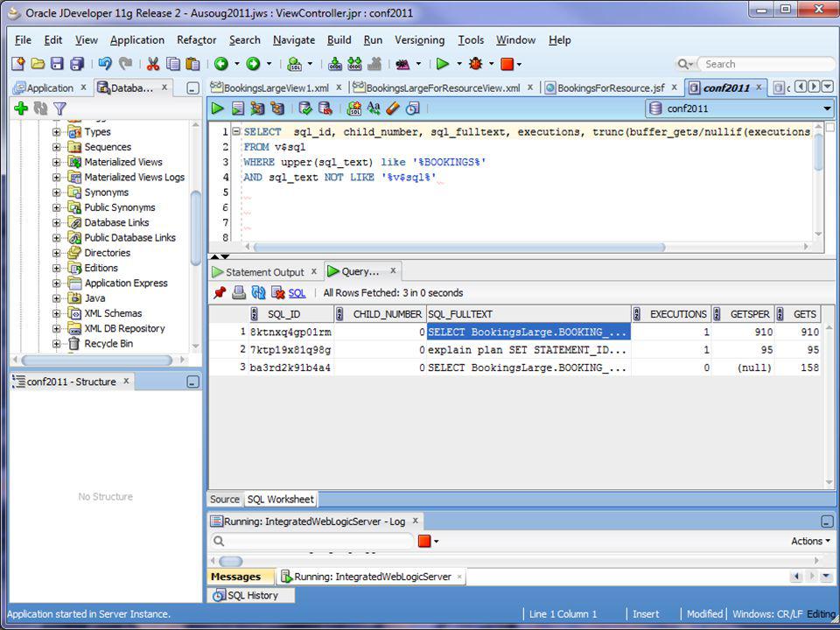Viewport: 840px width, 630px height.
Task: Click the Cut scissors icon
Action: pyautogui.click(x=153, y=64)
